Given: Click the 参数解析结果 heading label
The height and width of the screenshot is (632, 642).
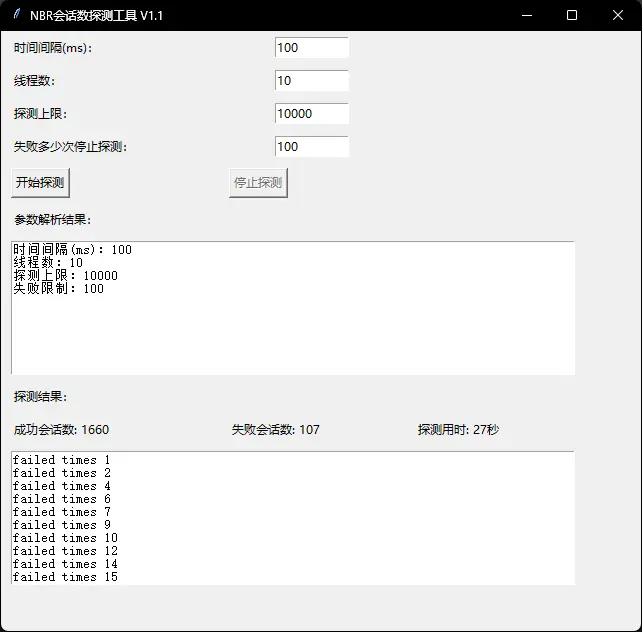Looking at the screenshot, I should coord(52,220).
